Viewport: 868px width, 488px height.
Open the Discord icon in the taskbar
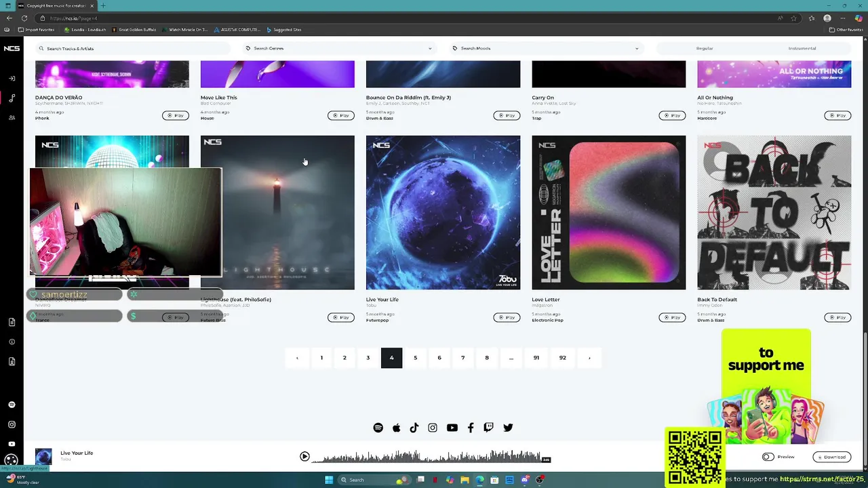[525, 480]
